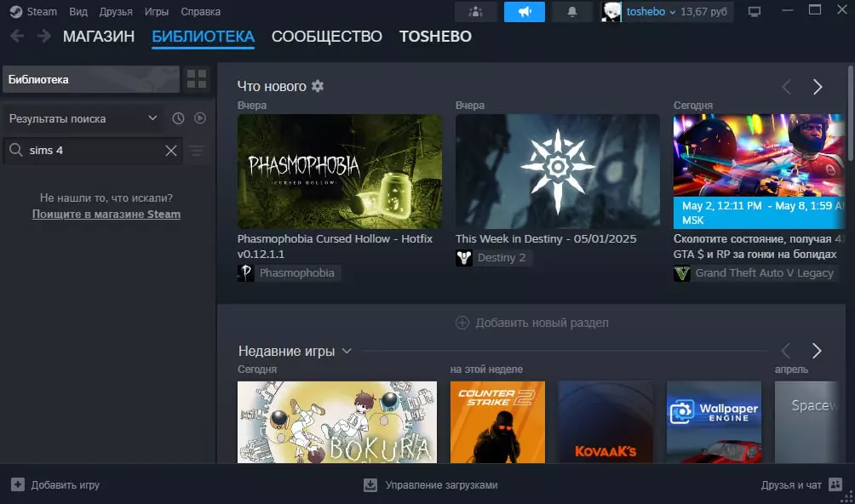Open the announcements megaphone button

click(x=524, y=11)
